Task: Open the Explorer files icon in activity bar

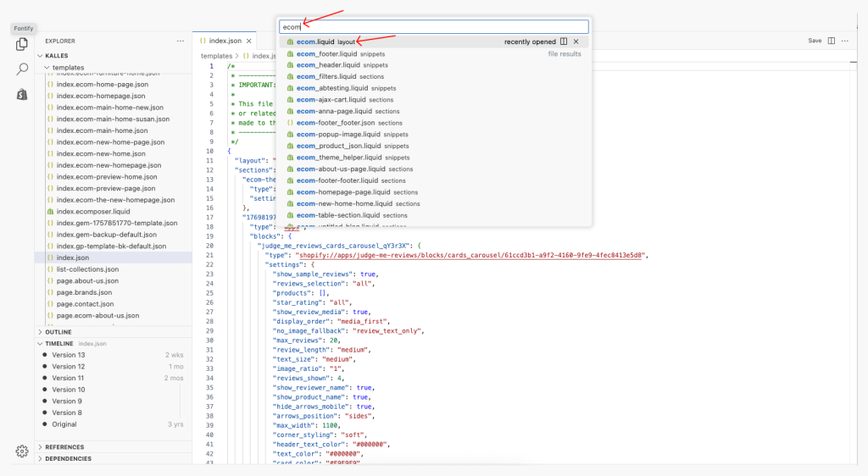Action: coord(22,44)
